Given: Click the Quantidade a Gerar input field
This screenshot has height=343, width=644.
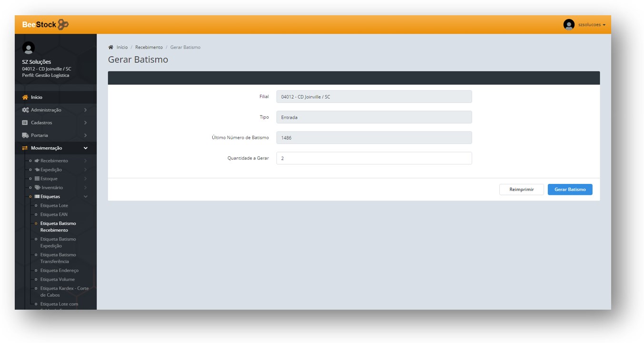Looking at the screenshot, I should click(x=374, y=158).
